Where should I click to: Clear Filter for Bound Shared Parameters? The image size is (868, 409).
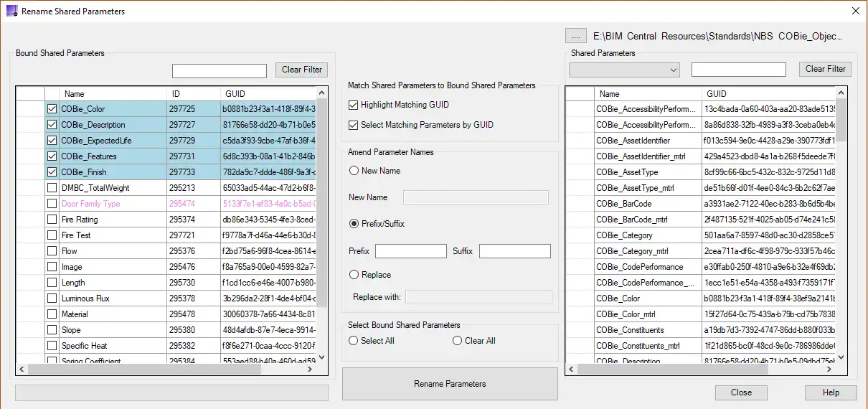pos(301,70)
